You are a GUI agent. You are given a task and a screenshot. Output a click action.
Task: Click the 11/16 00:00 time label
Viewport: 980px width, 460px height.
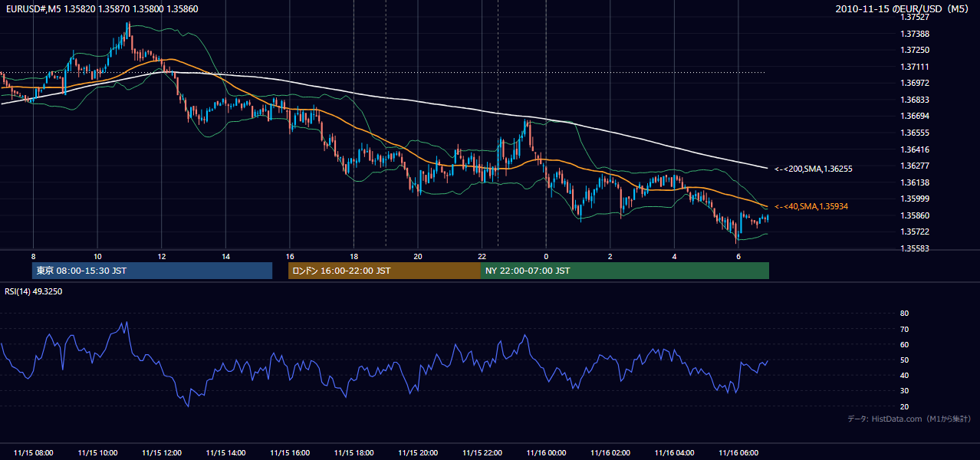(547, 453)
